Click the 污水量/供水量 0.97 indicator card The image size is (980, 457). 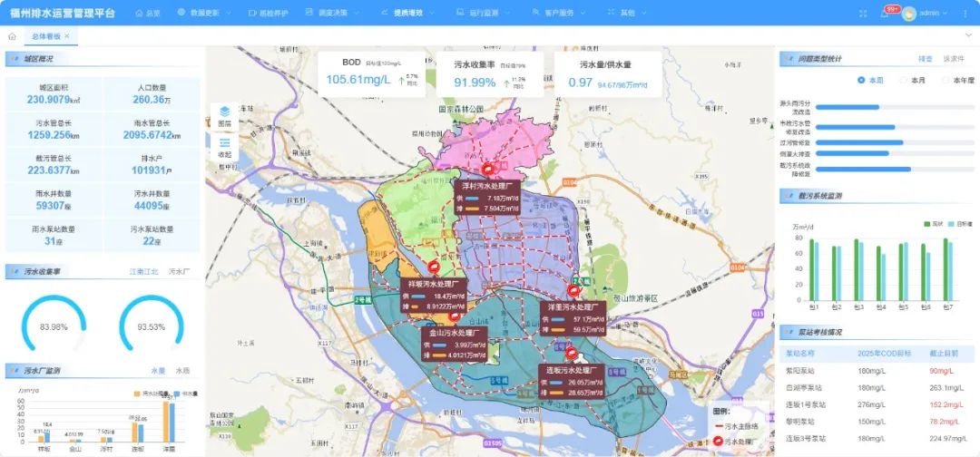(x=607, y=73)
